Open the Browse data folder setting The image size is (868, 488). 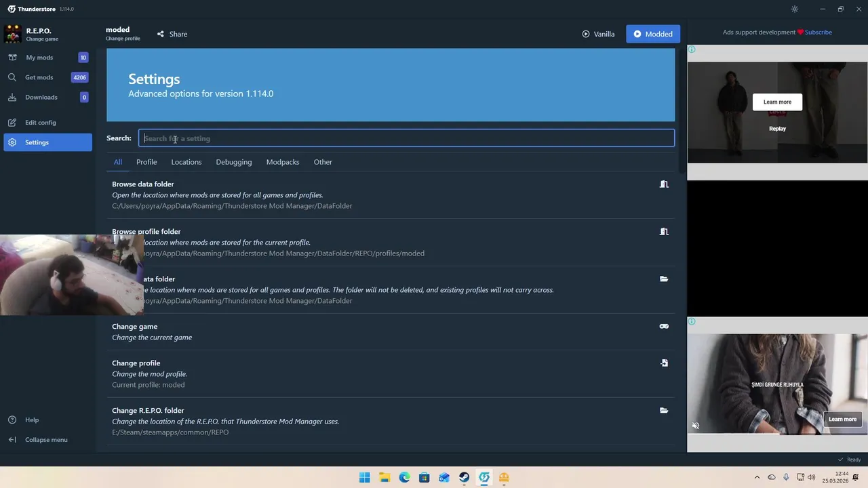click(x=391, y=195)
